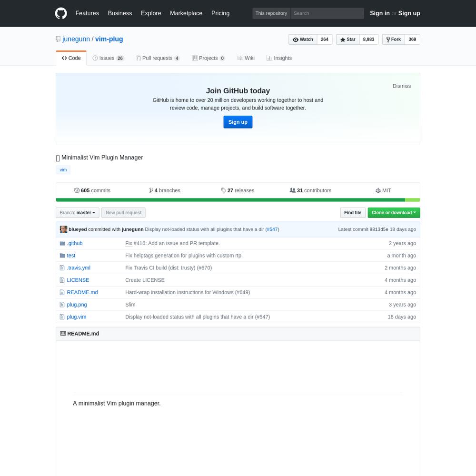Switch to the Projects tab

pos(208,58)
